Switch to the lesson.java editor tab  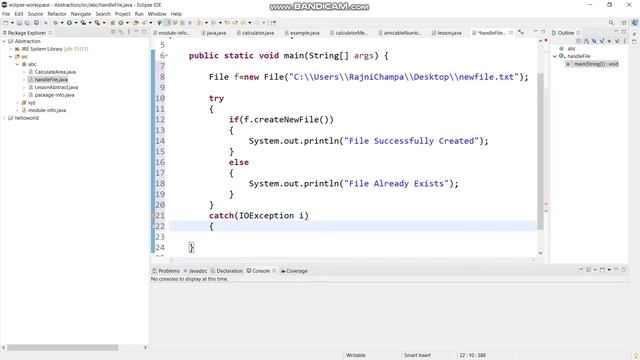click(x=446, y=33)
